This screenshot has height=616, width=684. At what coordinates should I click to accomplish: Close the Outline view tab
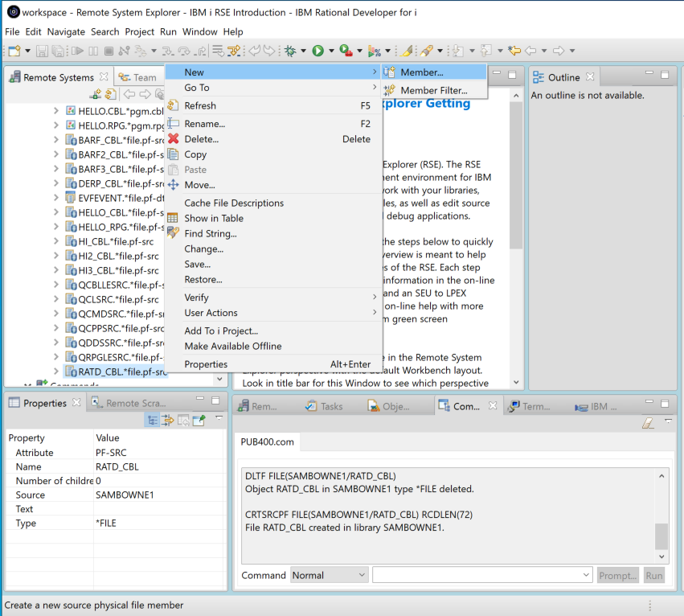point(590,77)
